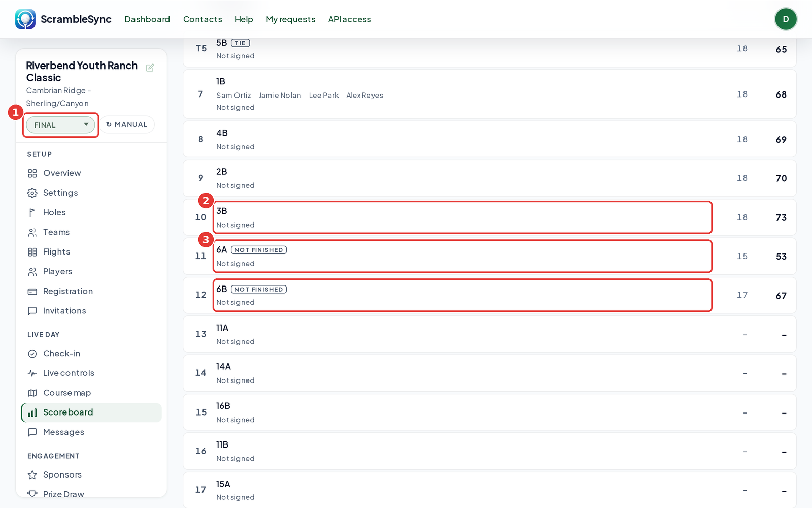812x508 pixels.
Task: Open the FINAL status dropdown
Action: [60, 125]
